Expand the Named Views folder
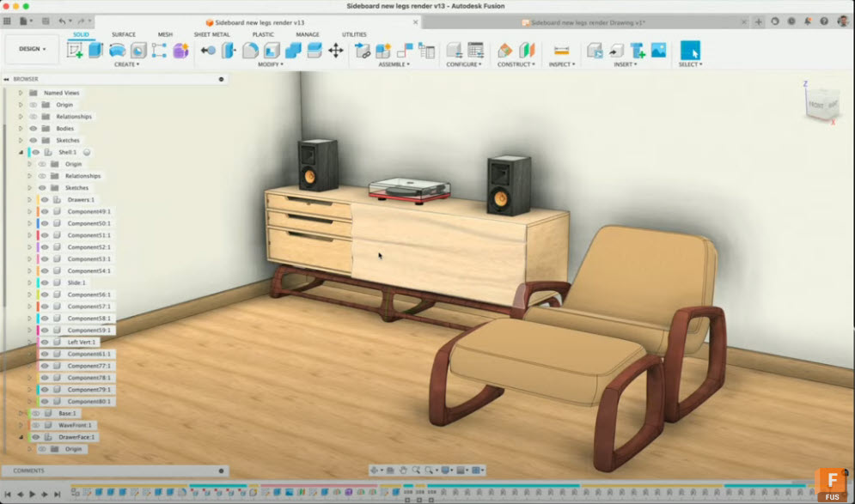This screenshot has width=855, height=504. pos(21,93)
